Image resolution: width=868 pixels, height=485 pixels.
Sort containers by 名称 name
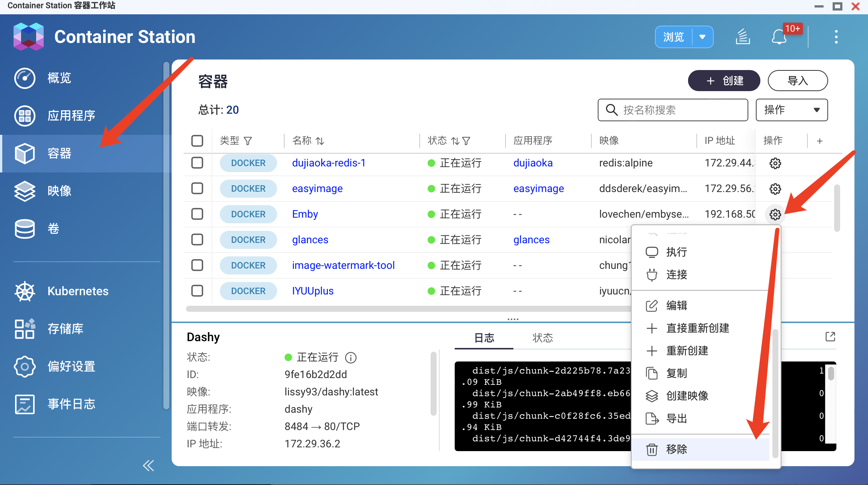[320, 141]
